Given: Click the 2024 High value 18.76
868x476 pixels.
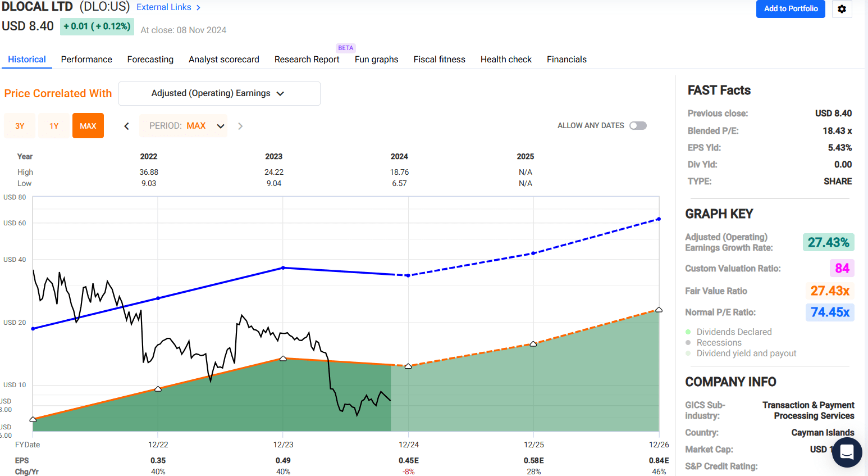Looking at the screenshot, I should pos(399,172).
